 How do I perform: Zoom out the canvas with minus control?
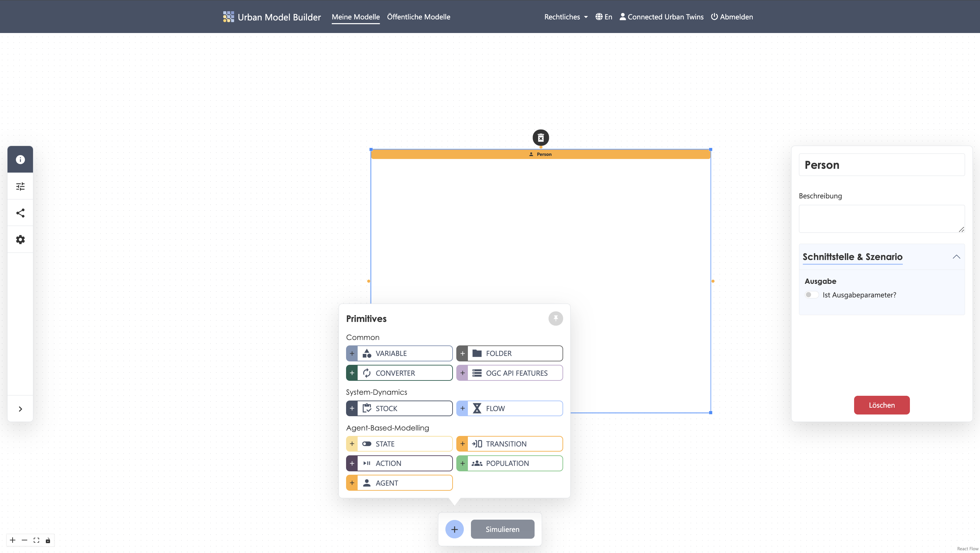click(x=24, y=540)
